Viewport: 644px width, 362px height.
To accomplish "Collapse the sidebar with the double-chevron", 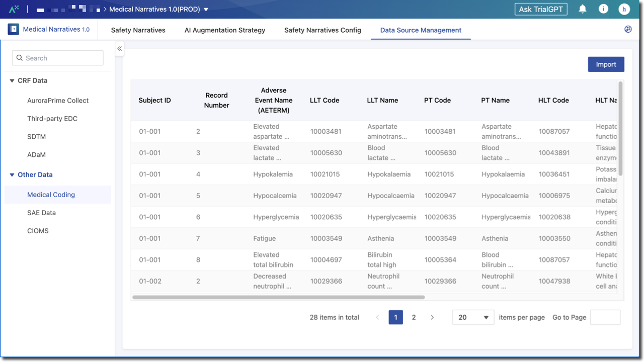I will tap(120, 49).
